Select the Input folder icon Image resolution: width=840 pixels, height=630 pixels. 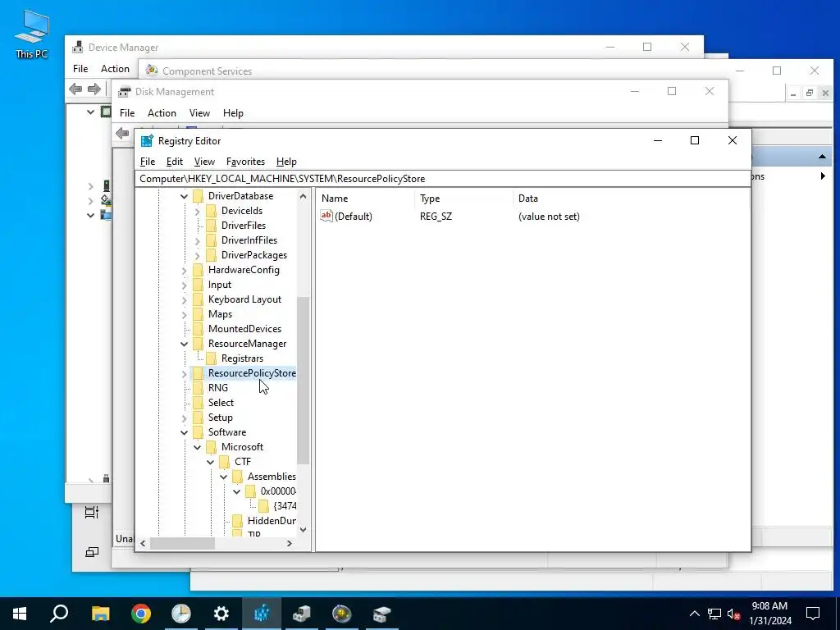[x=199, y=285]
